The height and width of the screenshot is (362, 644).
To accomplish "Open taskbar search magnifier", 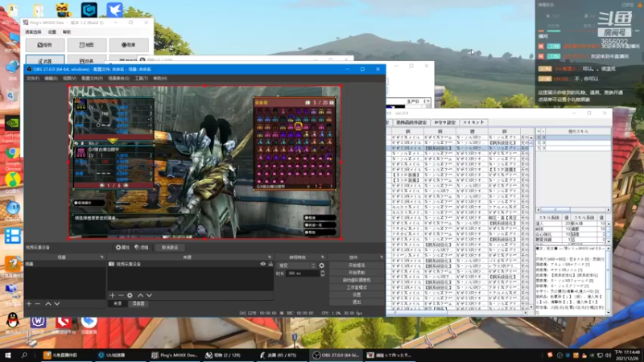I will coord(24,355).
